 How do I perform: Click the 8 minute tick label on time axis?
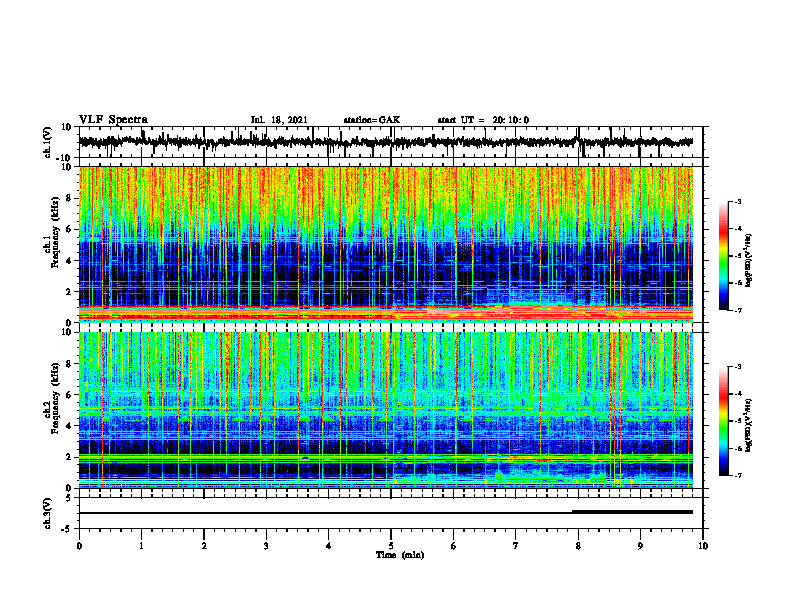[578, 546]
